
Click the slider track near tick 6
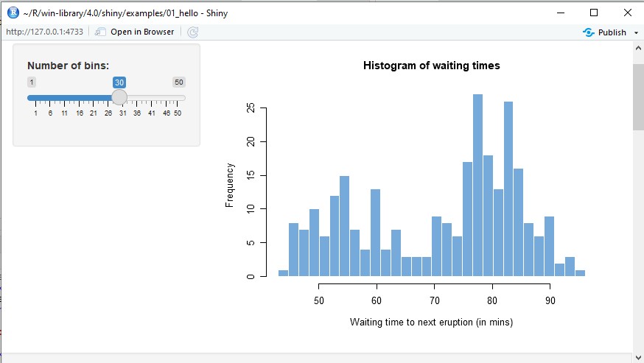pyautogui.click(x=50, y=97)
